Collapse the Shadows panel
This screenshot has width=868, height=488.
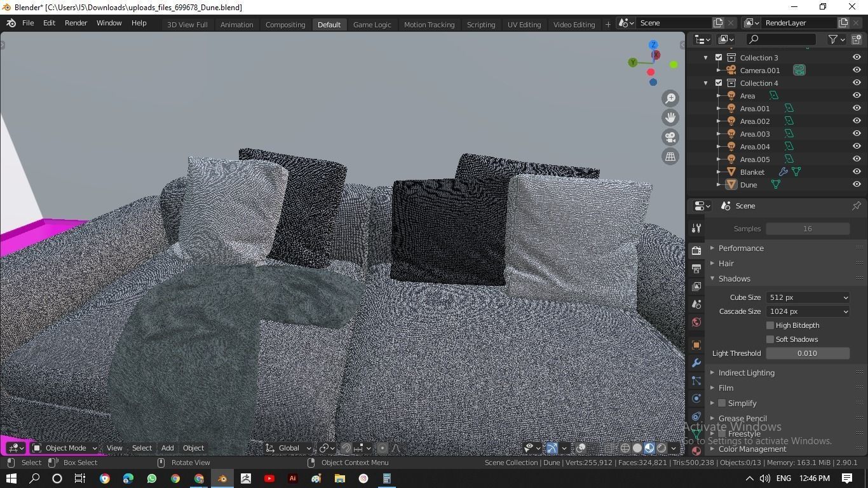click(734, 278)
